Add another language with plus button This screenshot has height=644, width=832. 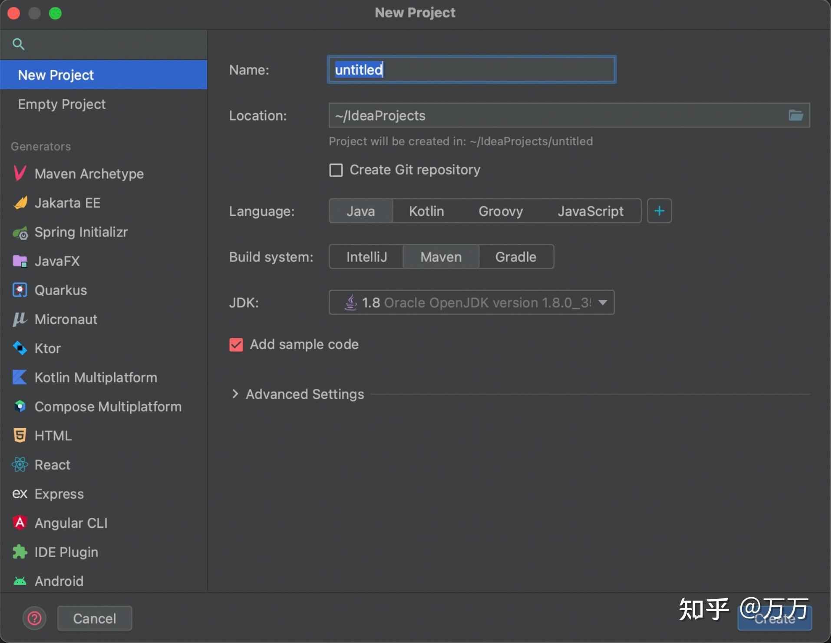click(x=660, y=211)
